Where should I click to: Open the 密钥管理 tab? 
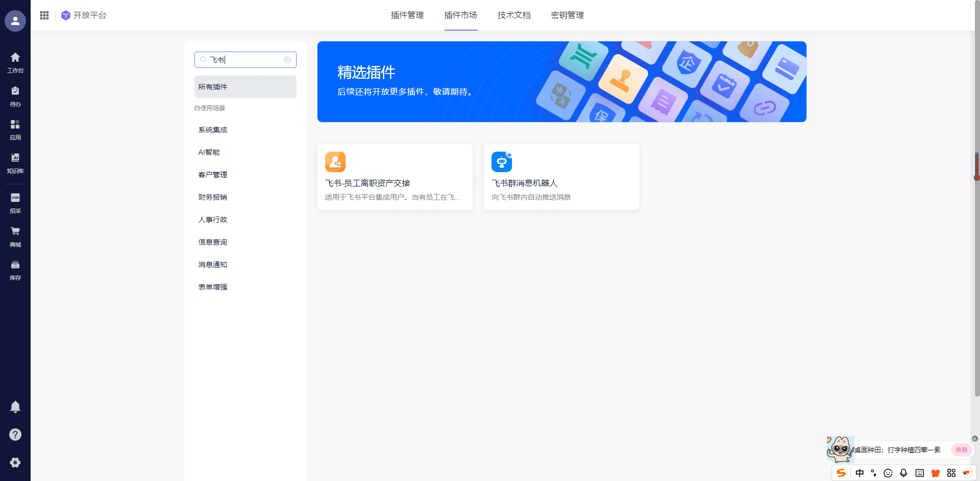coord(567,15)
